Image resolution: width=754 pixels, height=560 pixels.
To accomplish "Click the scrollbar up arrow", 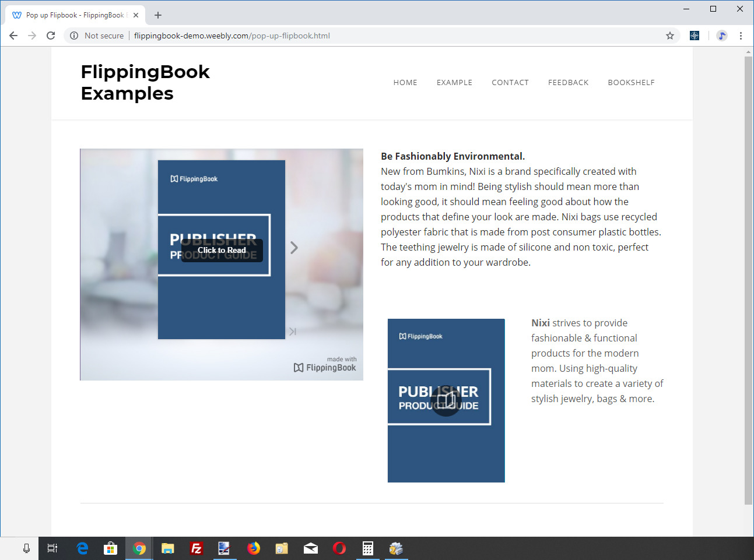I will [x=748, y=52].
